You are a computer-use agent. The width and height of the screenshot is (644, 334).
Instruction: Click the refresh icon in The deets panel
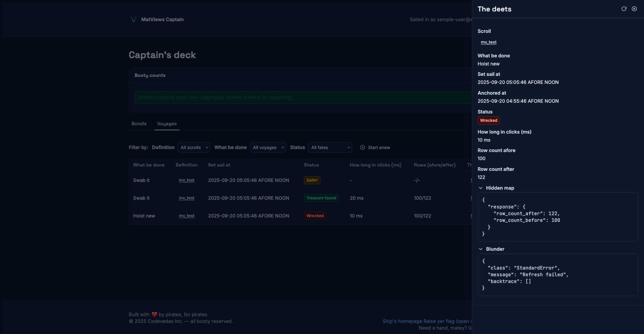pos(624,9)
